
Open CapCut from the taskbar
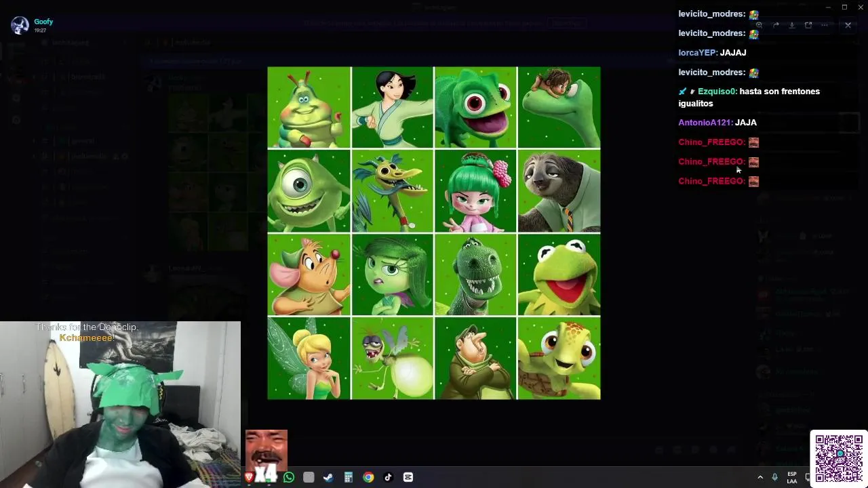pyautogui.click(x=408, y=477)
